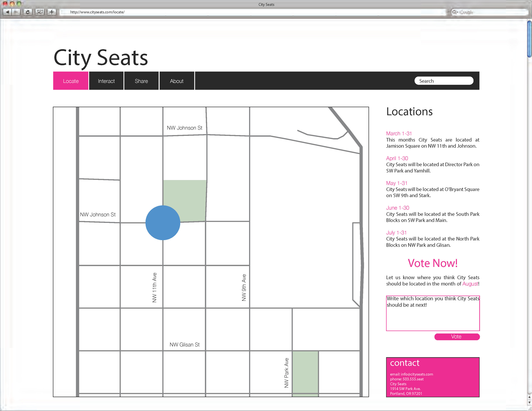Viewport: 532px width, 411px height.
Task: Click the March 1-31 location heading
Action: (399, 133)
